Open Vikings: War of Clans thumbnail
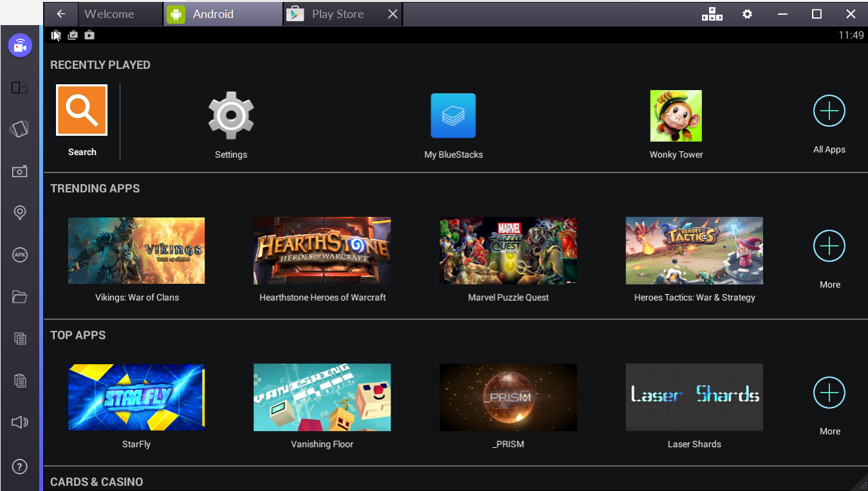This screenshot has height=491, width=868. [x=136, y=251]
